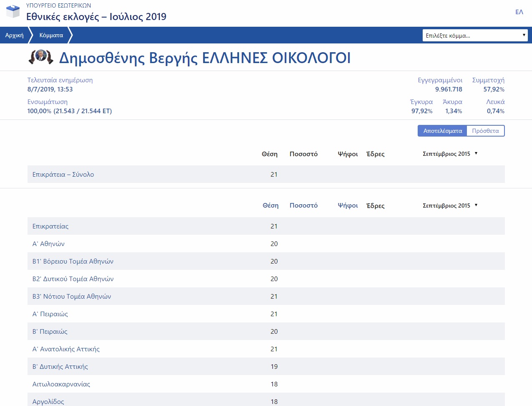The width and height of the screenshot is (532, 406).
Task: Switch language using the ΕΛ link
Action: tap(519, 12)
